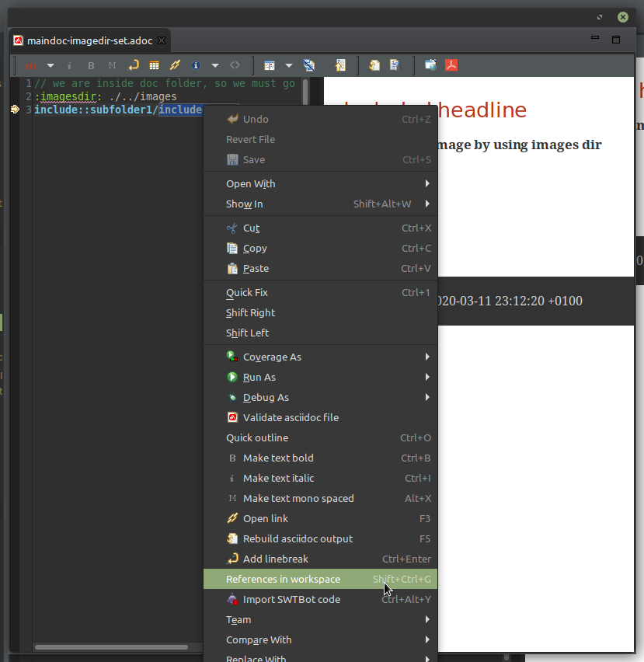Viewport: 644px width, 662px height.
Task: Click the Open link lightning toolbar icon
Action: 175,65
